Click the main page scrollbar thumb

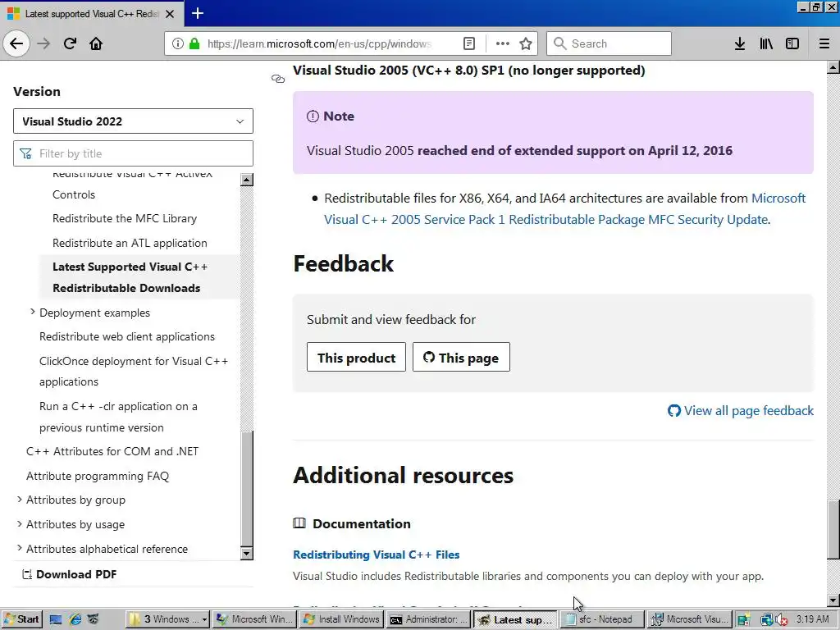tap(833, 530)
